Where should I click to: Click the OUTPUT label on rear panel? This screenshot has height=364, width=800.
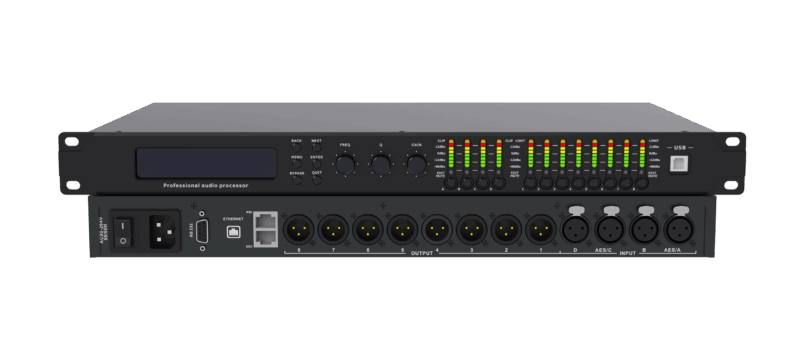[x=422, y=253]
